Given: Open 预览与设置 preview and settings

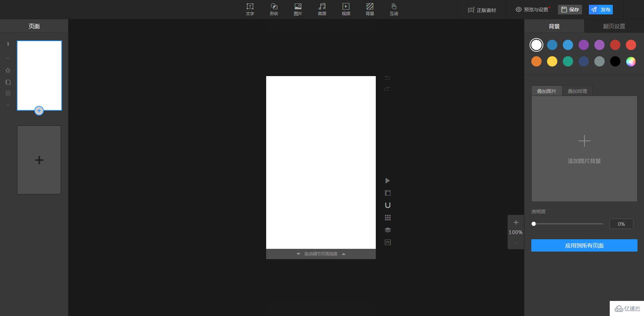Looking at the screenshot, I should click(x=532, y=10).
